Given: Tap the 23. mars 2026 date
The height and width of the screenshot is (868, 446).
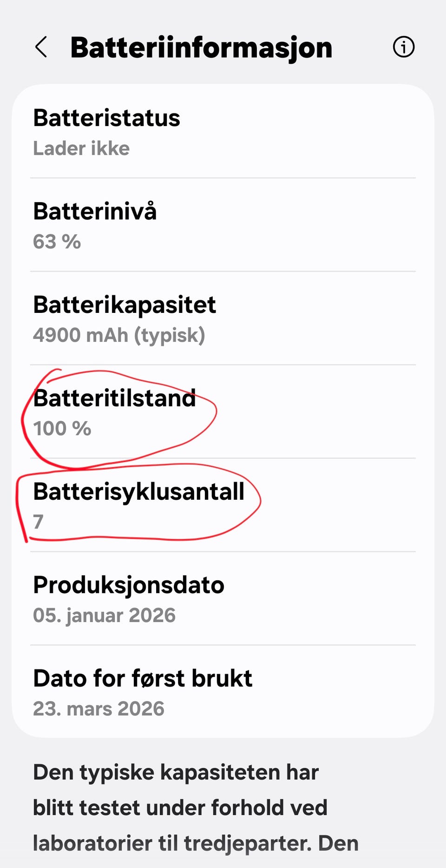Looking at the screenshot, I should coord(98,709).
